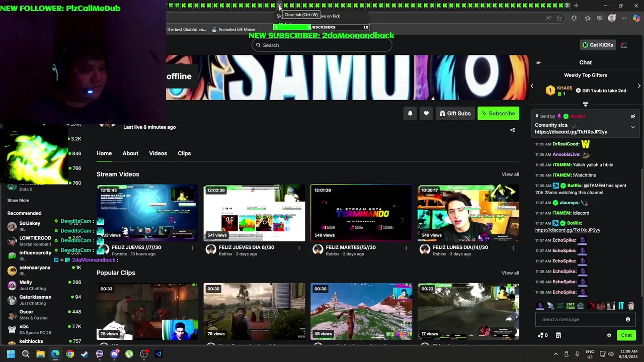Open xQc recommended channel
The height and width of the screenshot is (362, 644).
tap(44, 329)
